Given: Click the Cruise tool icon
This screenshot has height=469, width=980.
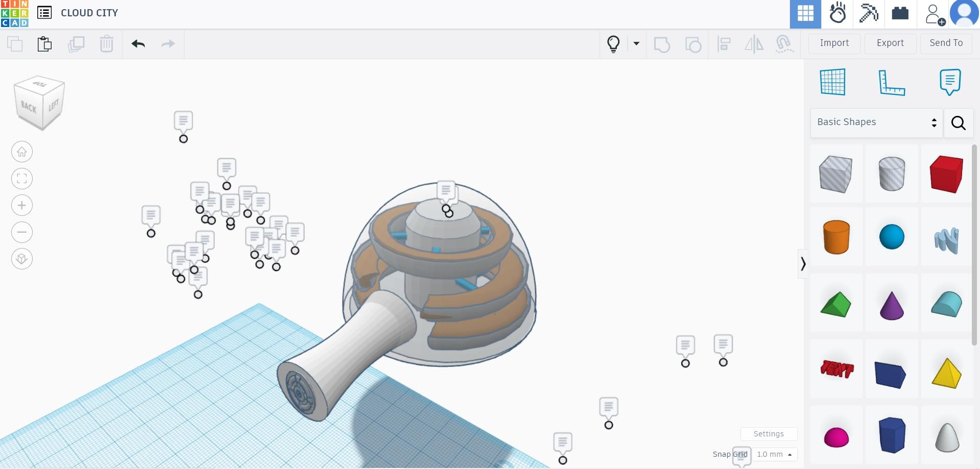Looking at the screenshot, I should (x=784, y=44).
